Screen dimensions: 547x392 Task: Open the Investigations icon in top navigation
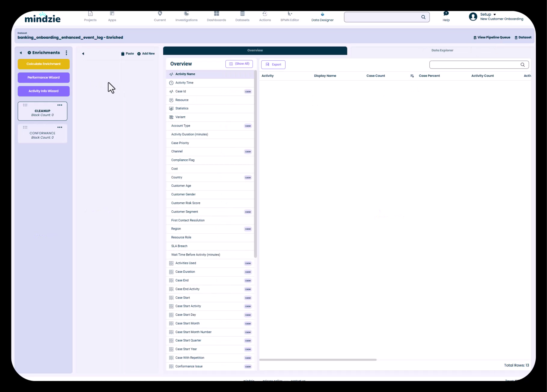pos(186,14)
